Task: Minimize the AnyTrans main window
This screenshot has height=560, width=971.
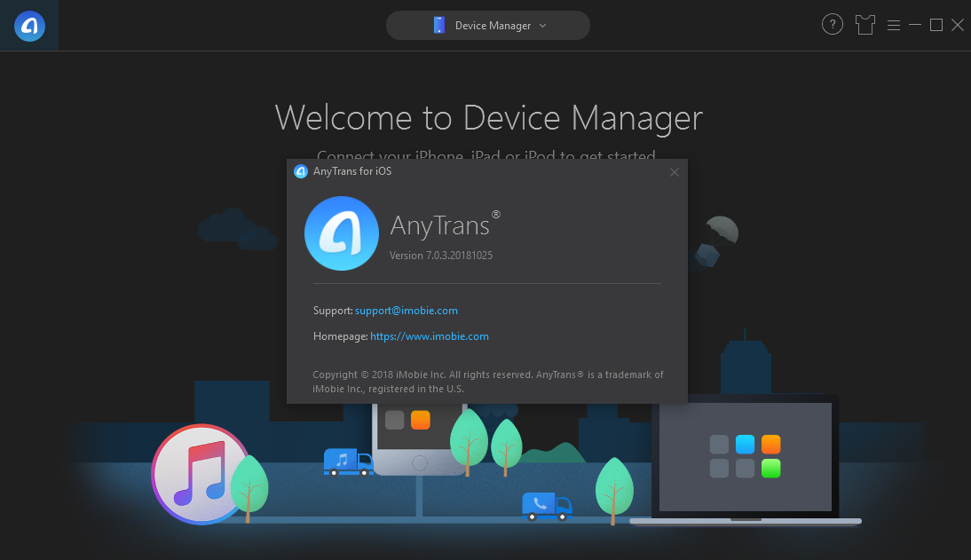Action: (x=915, y=25)
